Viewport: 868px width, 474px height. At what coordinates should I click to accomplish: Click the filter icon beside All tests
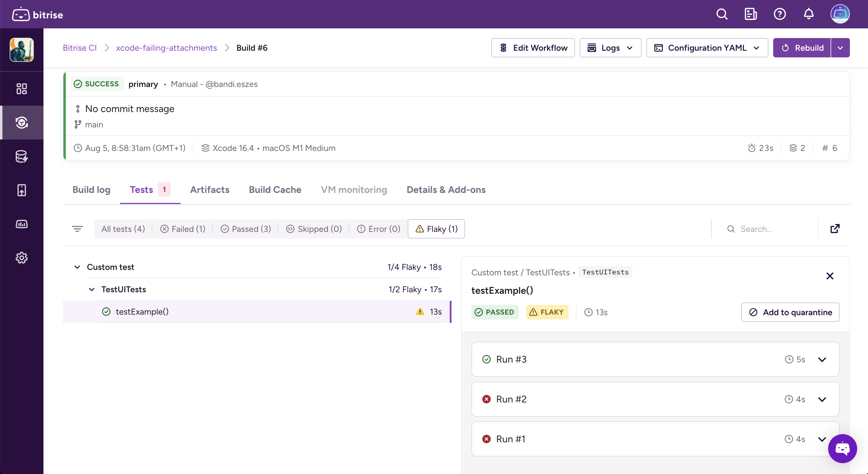[77, 229]
